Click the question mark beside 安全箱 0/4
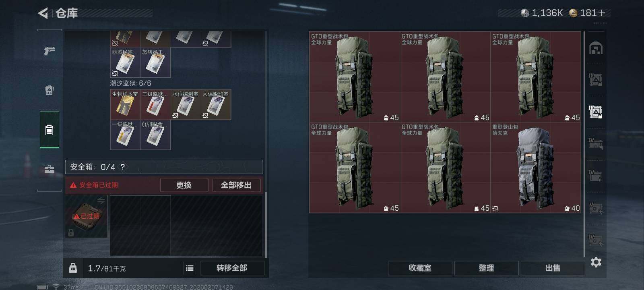Screen dimensions: 644x290 [x=123, y=167]
